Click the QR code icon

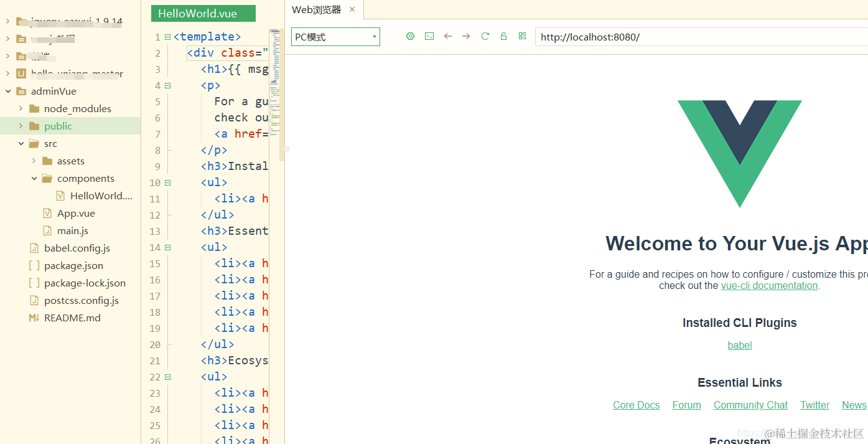click(x=523, y=37)
